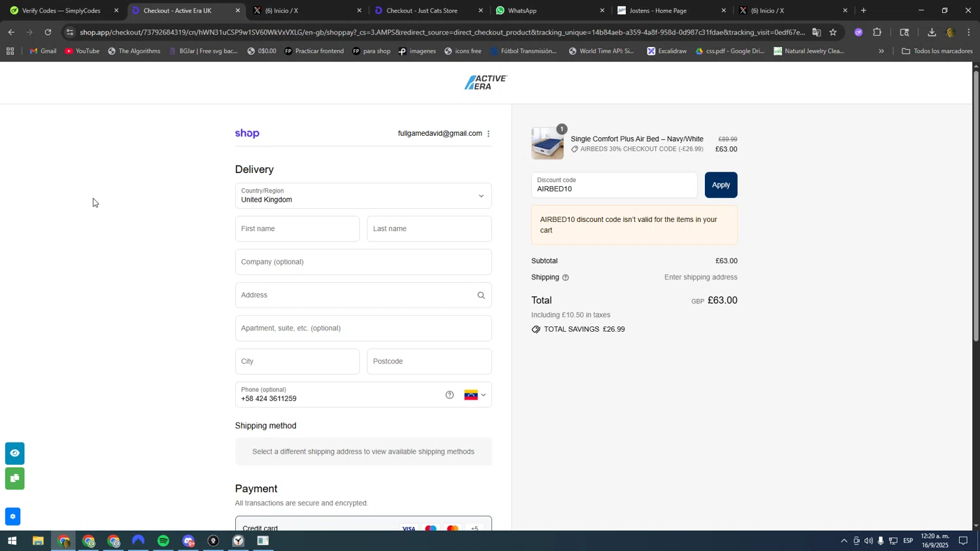Click the Postcode field

[x=429, y=362]
